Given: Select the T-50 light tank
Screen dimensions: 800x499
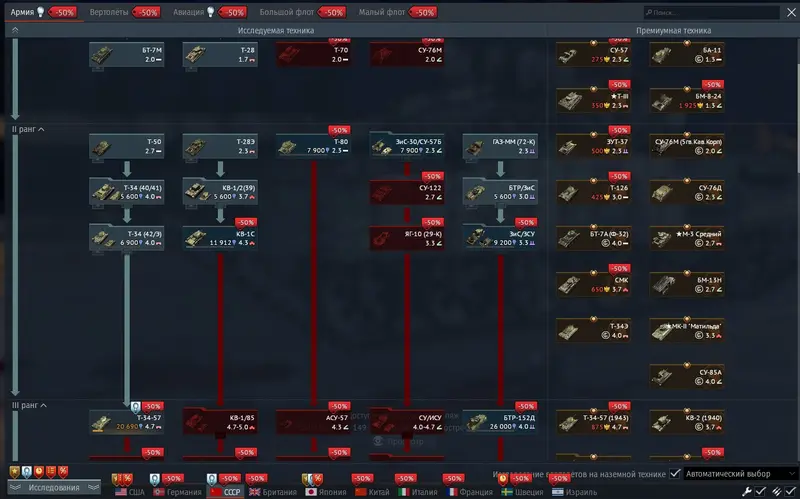Looking at the screenshot, I should 125,148.
